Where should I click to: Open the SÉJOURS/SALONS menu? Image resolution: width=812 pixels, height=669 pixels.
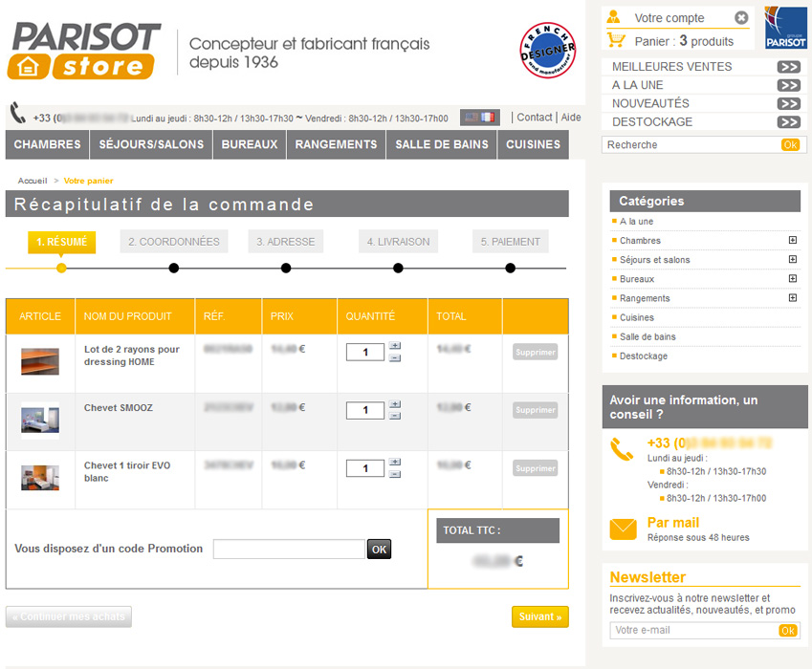tap(151, 144)
